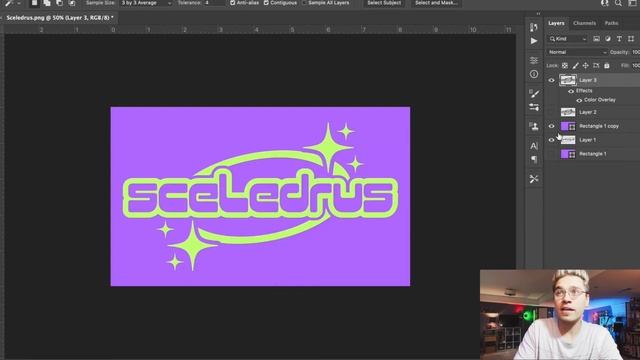Click the purple Rectangle 1 copy thumbnail
Viewport: 640px width, 360px height.
[x=568, y=126]
